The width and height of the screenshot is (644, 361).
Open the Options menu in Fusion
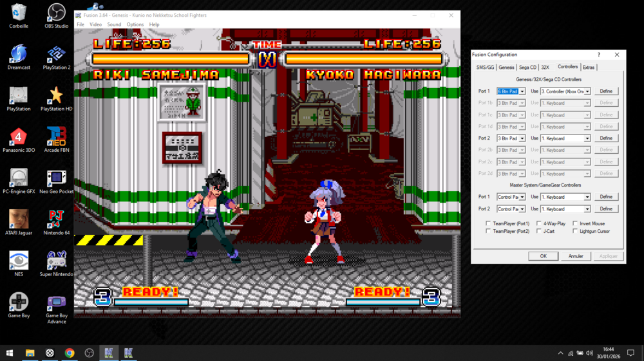[135, 24]
